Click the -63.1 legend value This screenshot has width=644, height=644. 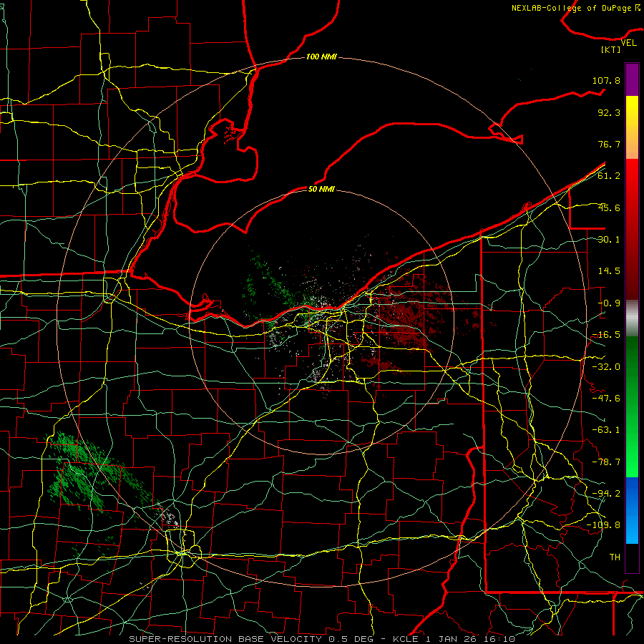[606, 430]
